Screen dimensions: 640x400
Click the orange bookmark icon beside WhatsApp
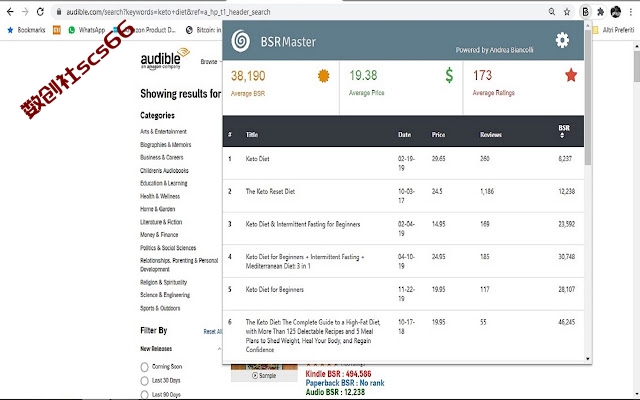tap(57, 30)
